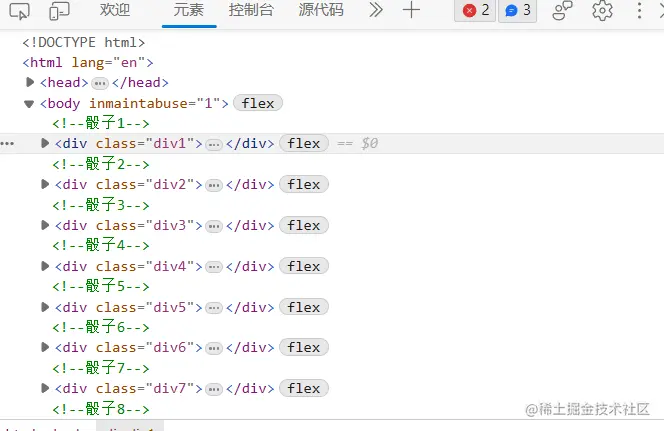Screen dimensions: 664x431
Task: Expand the div2 element
Action: coord(45,184)
